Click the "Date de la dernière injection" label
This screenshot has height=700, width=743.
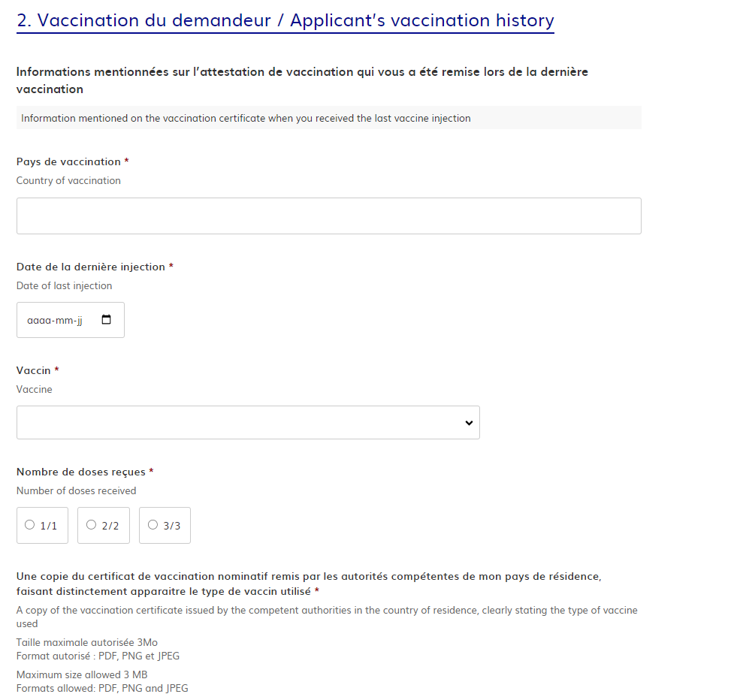click(x=90, y=267)
